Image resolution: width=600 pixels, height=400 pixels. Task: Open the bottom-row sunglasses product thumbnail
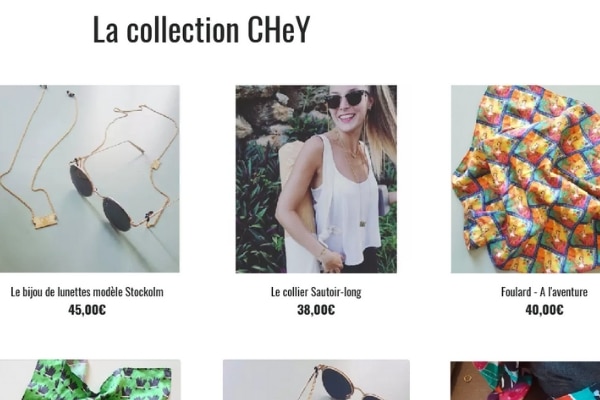316,380
